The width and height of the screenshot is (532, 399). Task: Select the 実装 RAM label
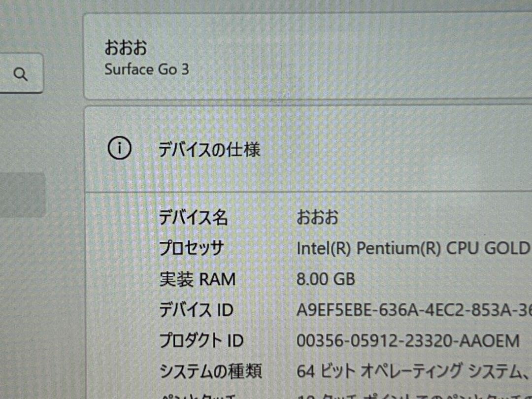198,279
